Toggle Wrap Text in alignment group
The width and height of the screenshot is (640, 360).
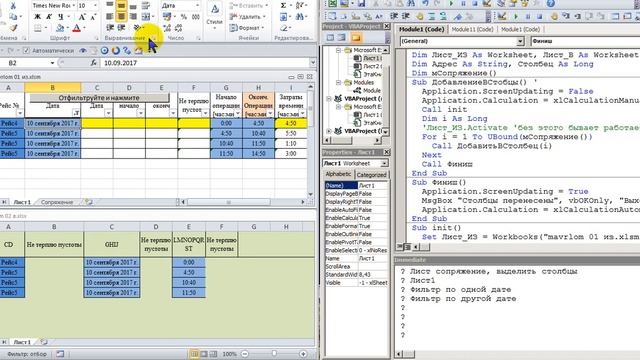[x=145, y=6]
